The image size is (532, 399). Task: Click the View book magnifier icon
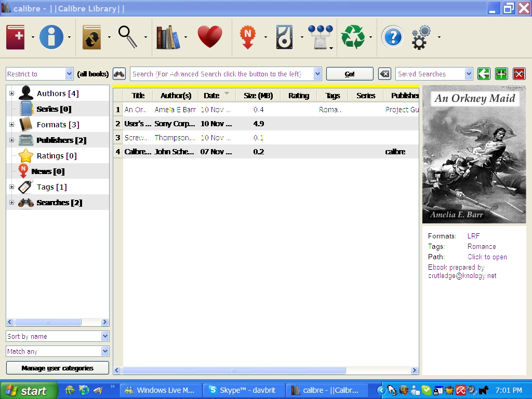pyautogui.click(x=128, y=37)
